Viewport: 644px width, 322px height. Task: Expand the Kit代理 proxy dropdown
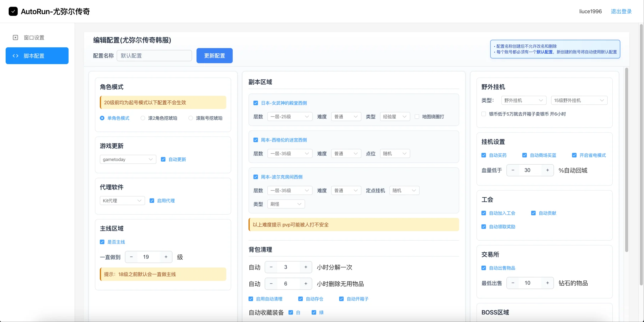[122, 201]
